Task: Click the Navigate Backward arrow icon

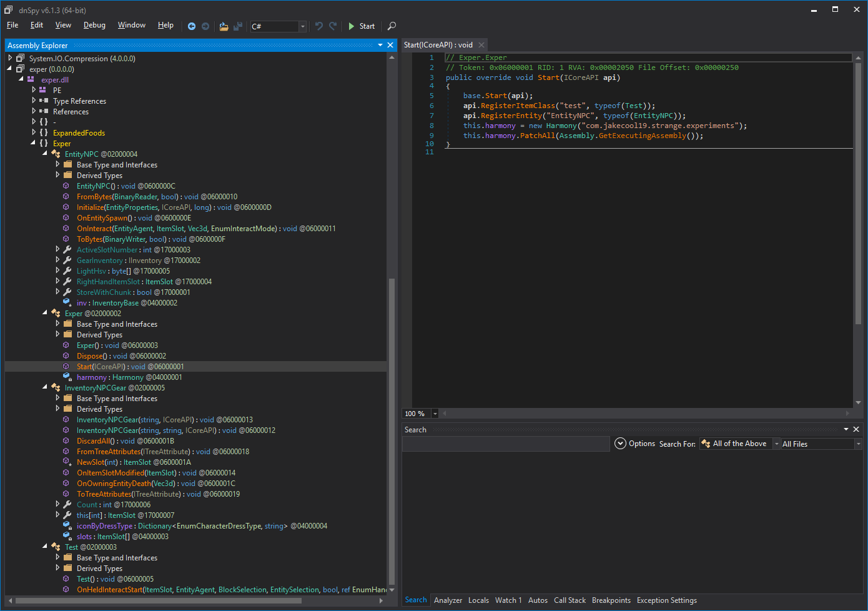Action: pyautogui.click(x=192, y=26)
